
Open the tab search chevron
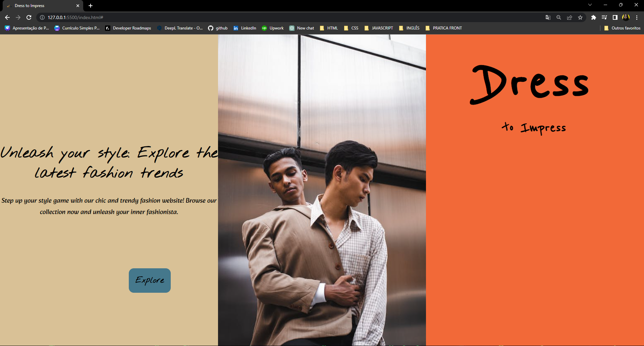click(590, 5)
